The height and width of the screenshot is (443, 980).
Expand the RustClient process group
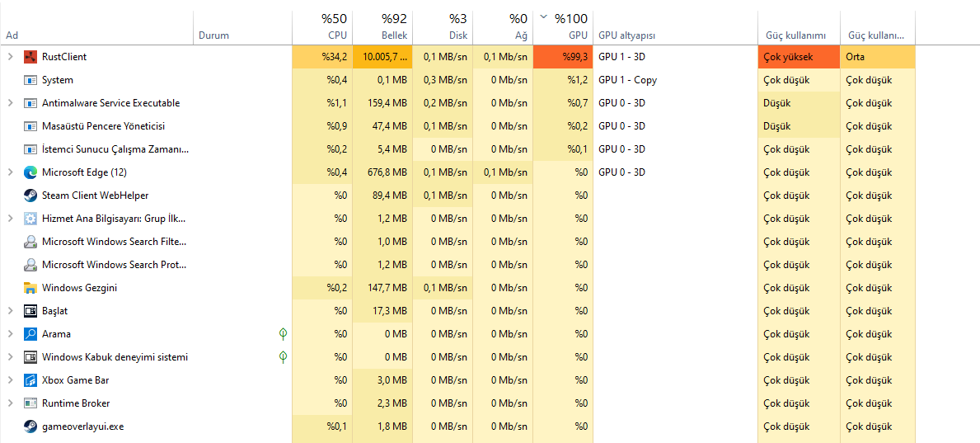pos(10,57)
